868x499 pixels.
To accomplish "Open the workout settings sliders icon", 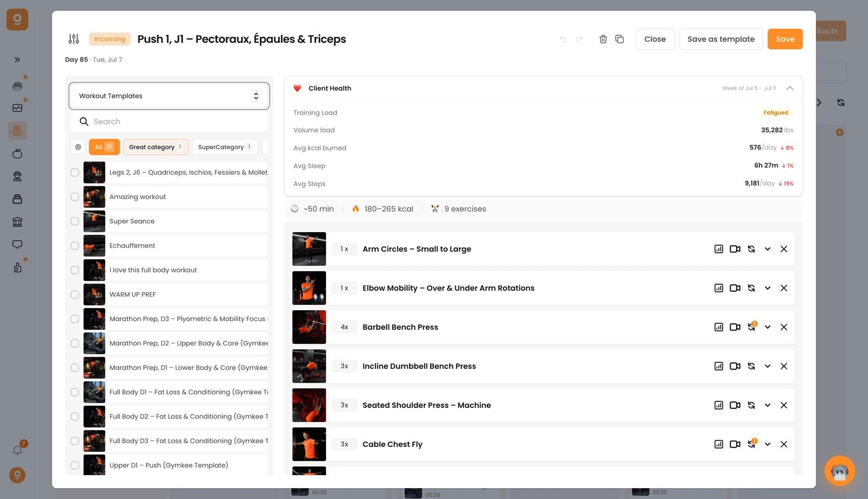I will coord(74,39).
